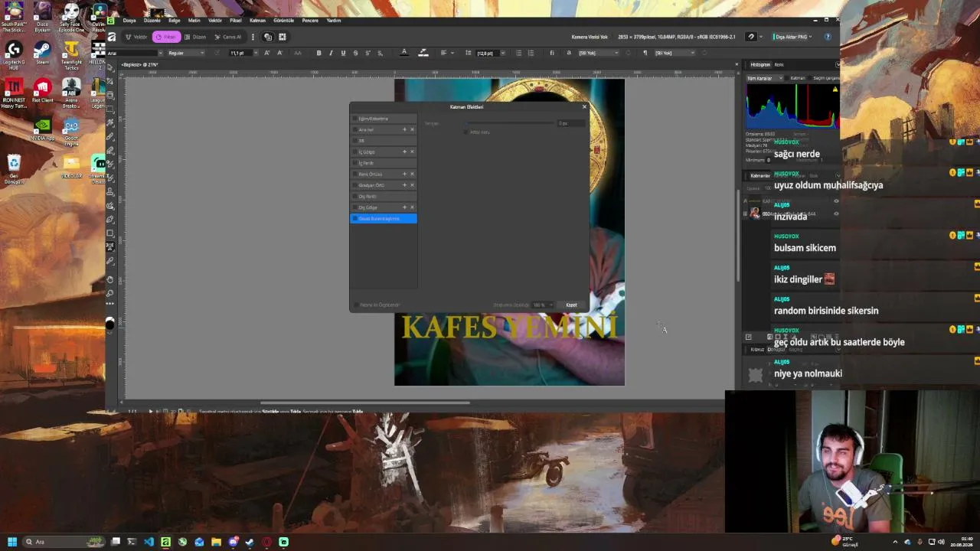Toggle underline text formatting
Screen dimensions: 980x551
[343, 53]
